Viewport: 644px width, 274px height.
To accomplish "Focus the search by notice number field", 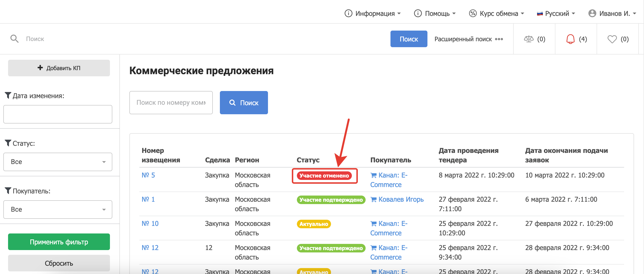I will [171, 102].
